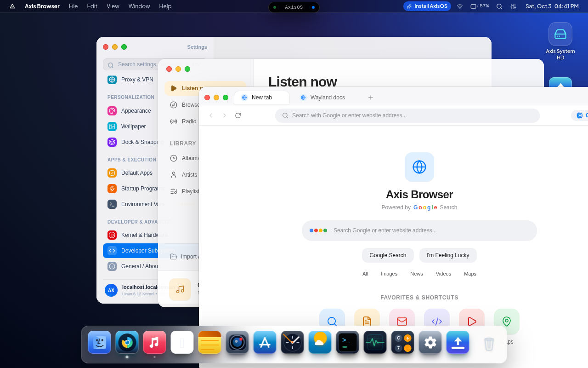Go back using the browser back arrow
Viewport: 588px width, 368px height.
(211, 115)
